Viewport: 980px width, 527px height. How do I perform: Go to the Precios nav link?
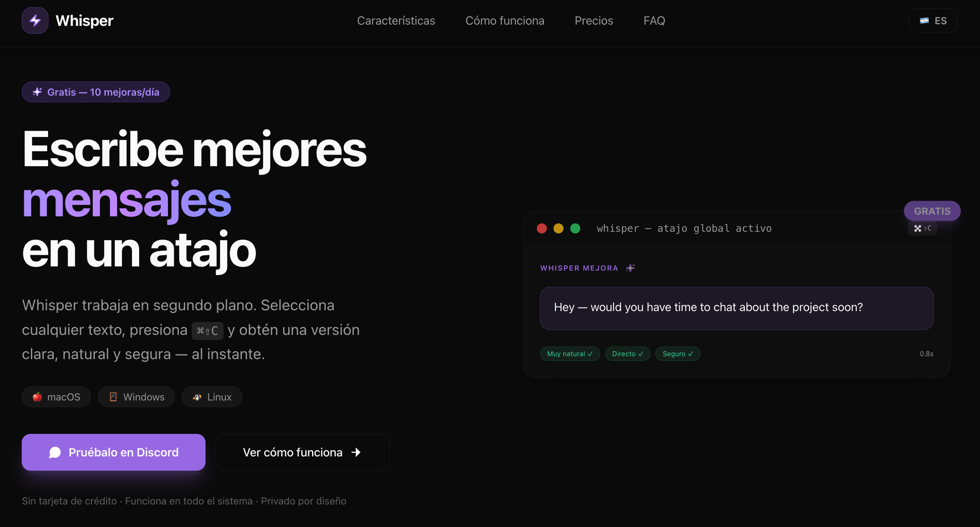tap(594, 20)
